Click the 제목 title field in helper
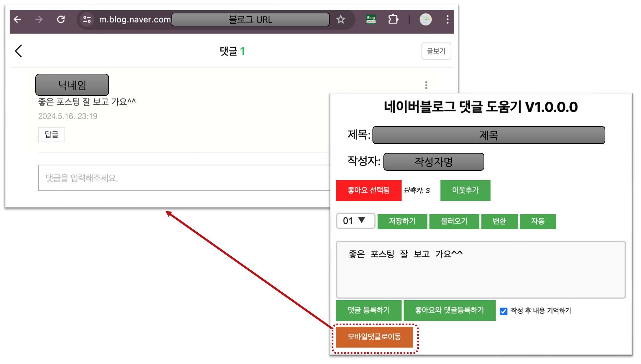Image resolution: width=641 pixels, height=364 pixels. click(488, 135)
